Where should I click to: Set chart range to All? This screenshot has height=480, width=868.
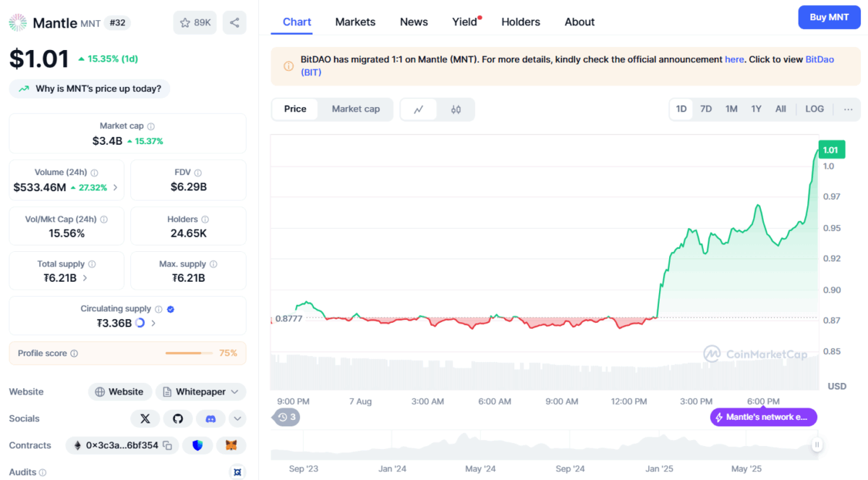tap(780, 109)
